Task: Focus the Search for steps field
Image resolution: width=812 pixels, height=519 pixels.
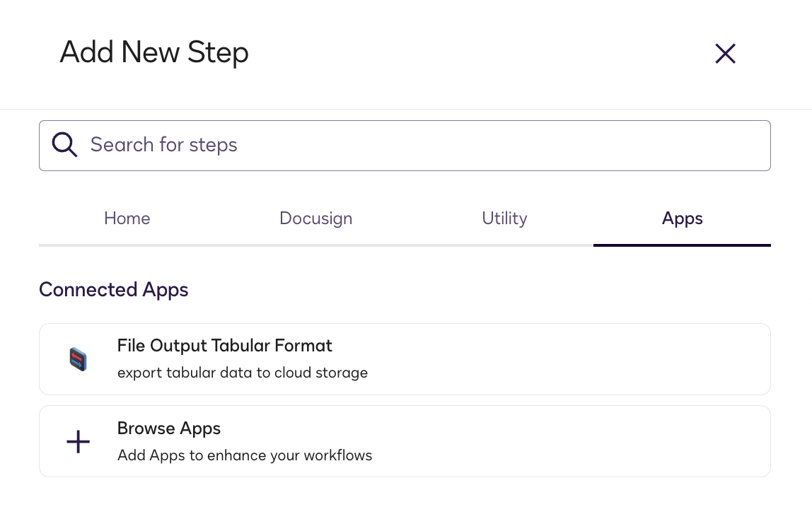Action: click(405, 146)
